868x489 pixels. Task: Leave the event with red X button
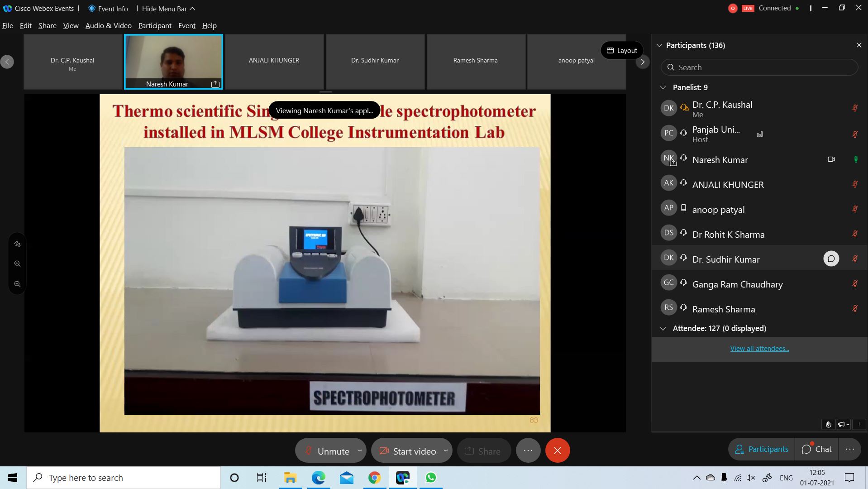pyautogui.click(x=558, y=451)
